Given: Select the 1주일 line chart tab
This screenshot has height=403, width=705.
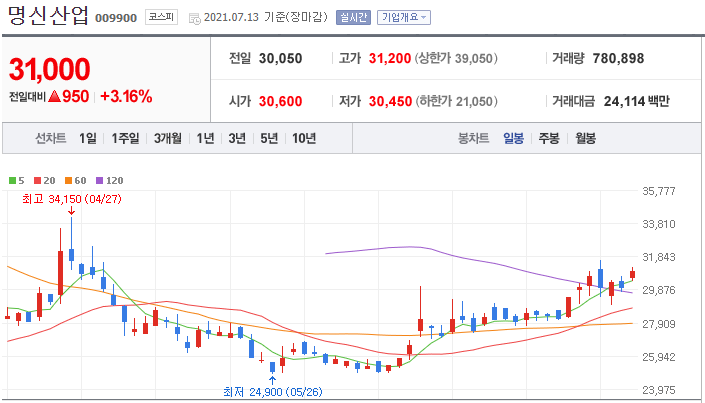Looking at the screenshot, I should click(x=125, y=139).
